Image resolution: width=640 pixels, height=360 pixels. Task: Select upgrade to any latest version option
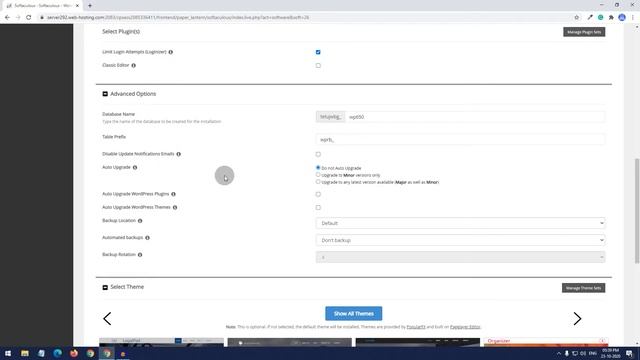click(318, 182)
